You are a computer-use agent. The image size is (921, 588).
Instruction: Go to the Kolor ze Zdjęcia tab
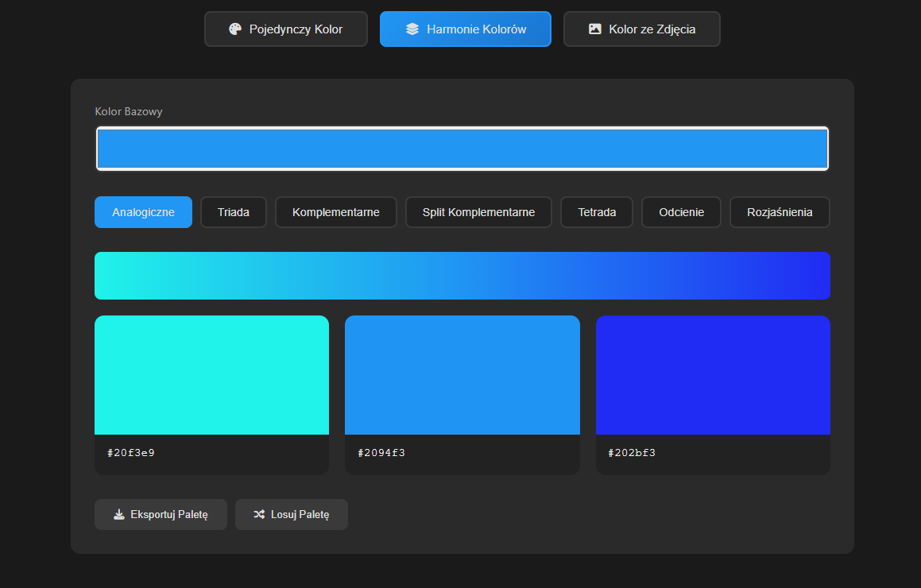point(641,29)
